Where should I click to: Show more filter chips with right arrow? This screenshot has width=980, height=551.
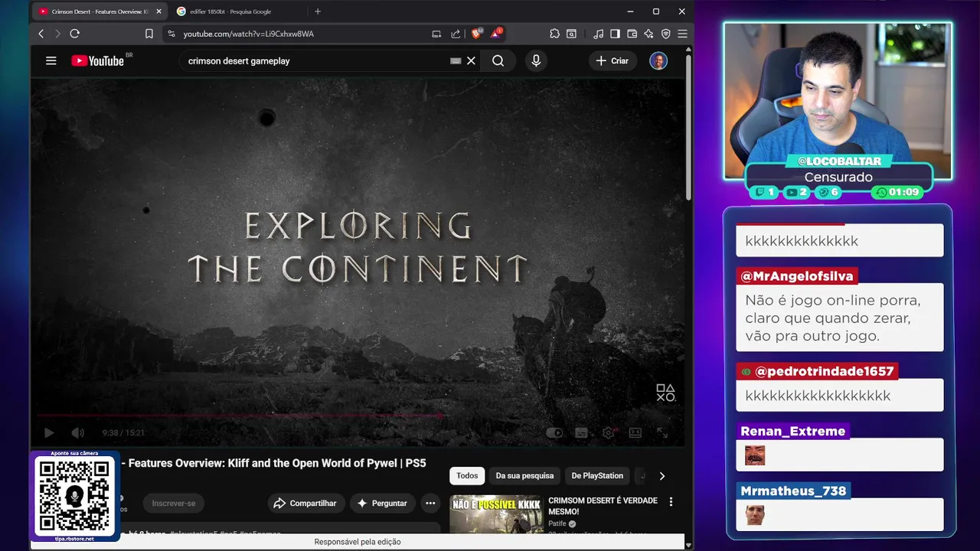662,476
